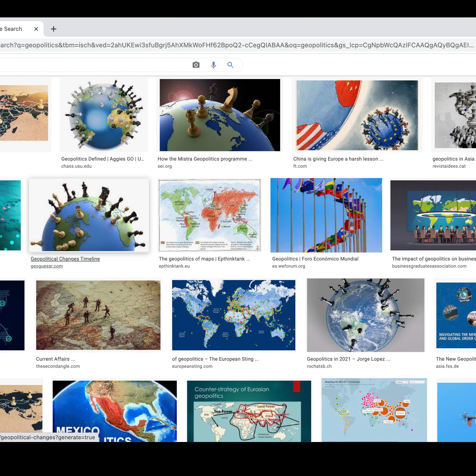Open 'Geopolitics Defined | Aggies GO' title link
Image resolution: width=476 pixels, height=476 pixels.
click(103, 159)
